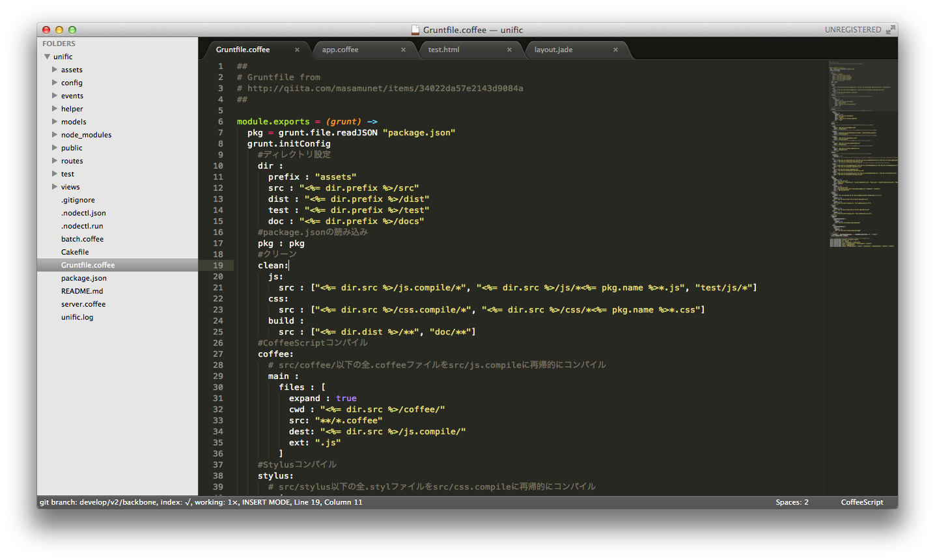Click the minimap code overview
The image size is (935, 560).
[x=863, y=154]
